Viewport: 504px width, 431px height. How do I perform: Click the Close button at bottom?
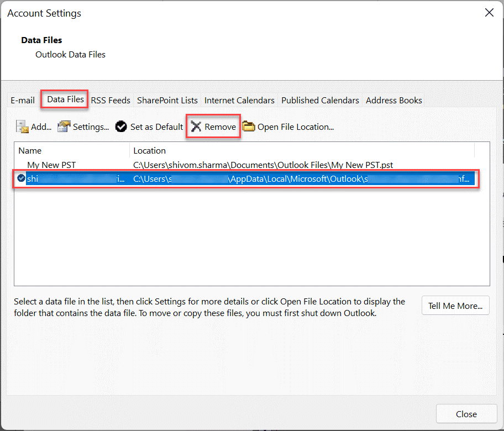(466, 414)
